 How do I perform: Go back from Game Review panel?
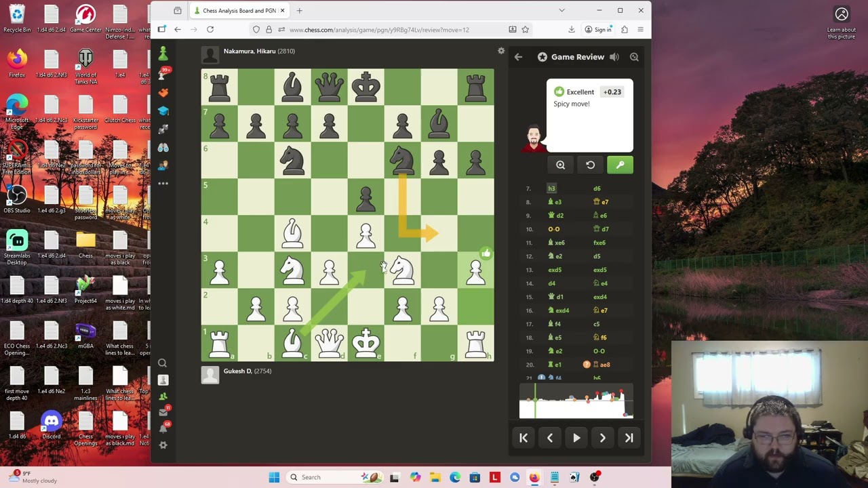(x=518, y=57)
